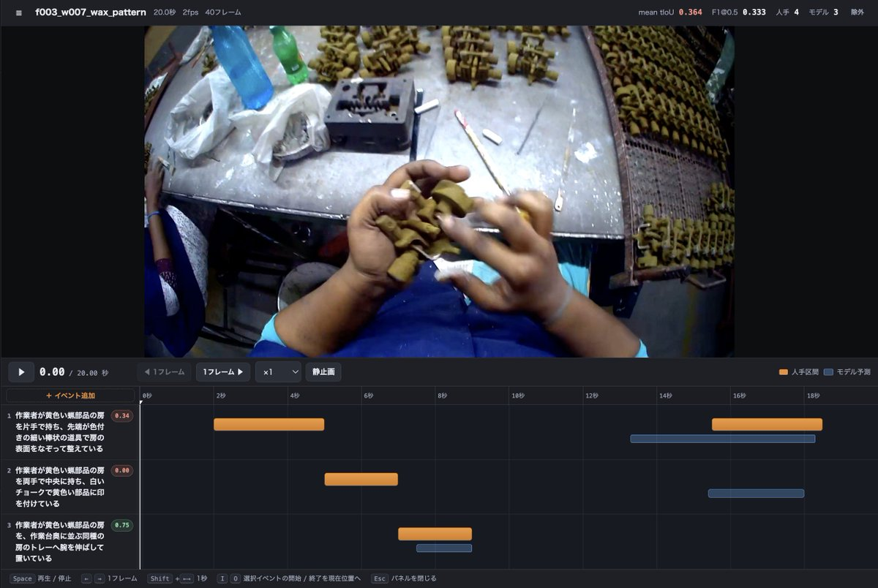Click the 0.00 score badge

pyautogui.click(x=122, y=471)
